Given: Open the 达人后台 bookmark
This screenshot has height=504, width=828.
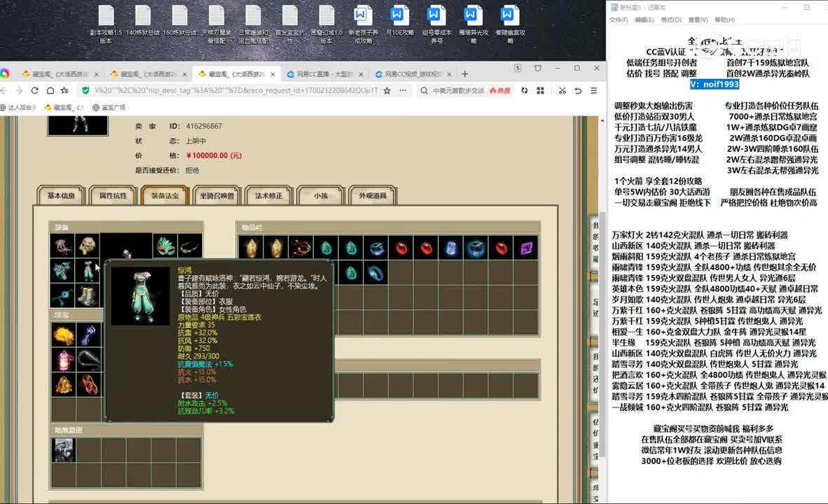Looking at the screenshot, I should pos(18,108).
